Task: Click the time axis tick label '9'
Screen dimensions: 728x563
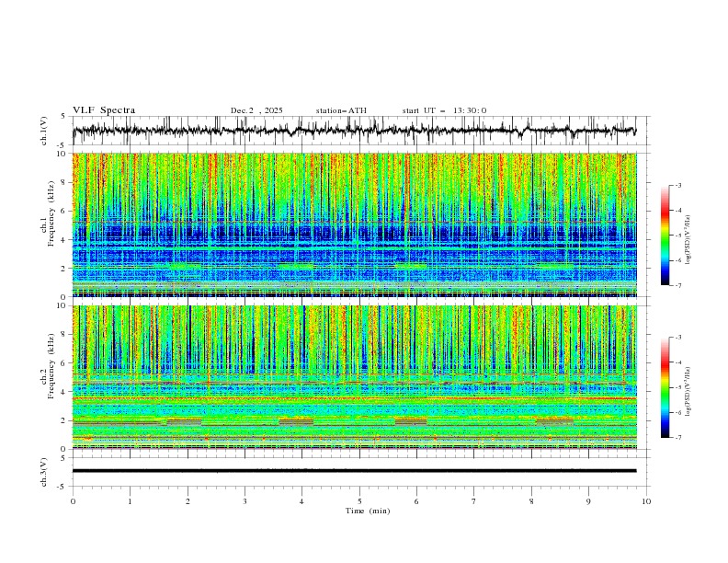Action: 588,501
